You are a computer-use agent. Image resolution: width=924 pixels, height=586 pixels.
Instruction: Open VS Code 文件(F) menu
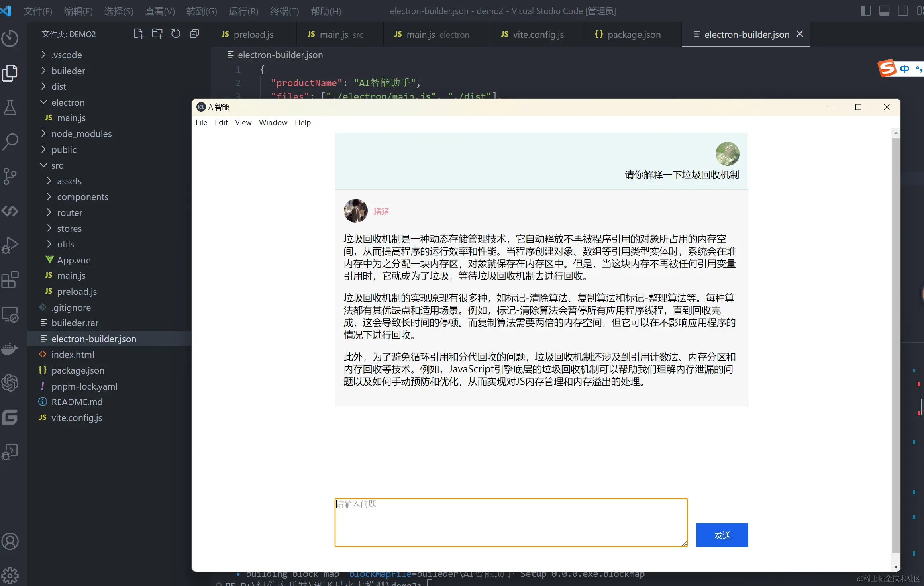pyautogui.click(x=38, y=11)
